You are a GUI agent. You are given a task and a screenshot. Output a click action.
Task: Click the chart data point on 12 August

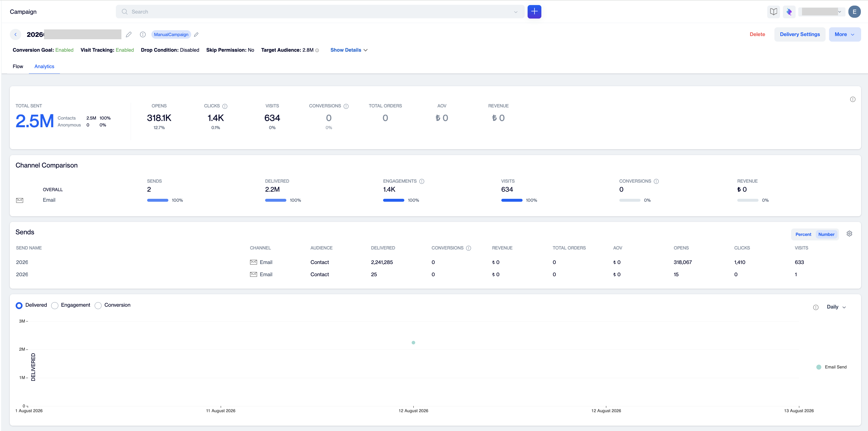click(413, 342)
